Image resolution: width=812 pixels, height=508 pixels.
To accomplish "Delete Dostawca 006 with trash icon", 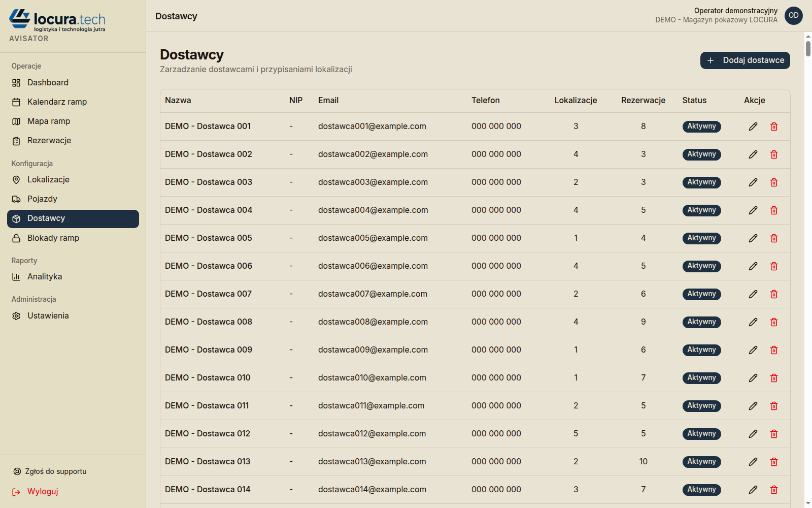I will coord(774,266).
